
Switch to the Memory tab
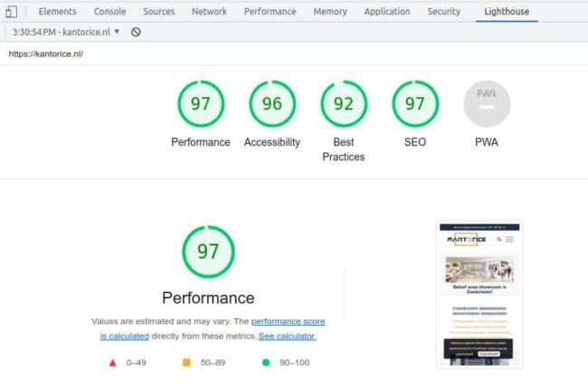coord(330,12)
